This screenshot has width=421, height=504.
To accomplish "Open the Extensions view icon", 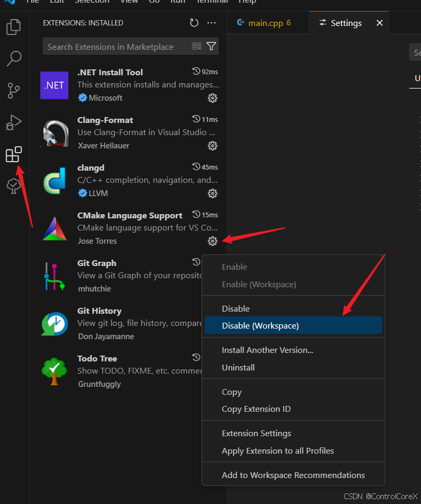I will pos(13,154).
